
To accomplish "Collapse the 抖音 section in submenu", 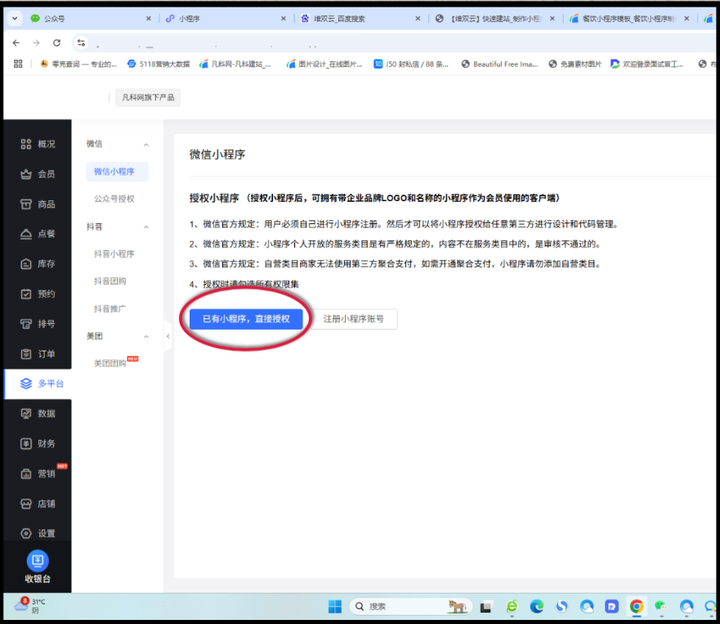I will click(147, 227).
